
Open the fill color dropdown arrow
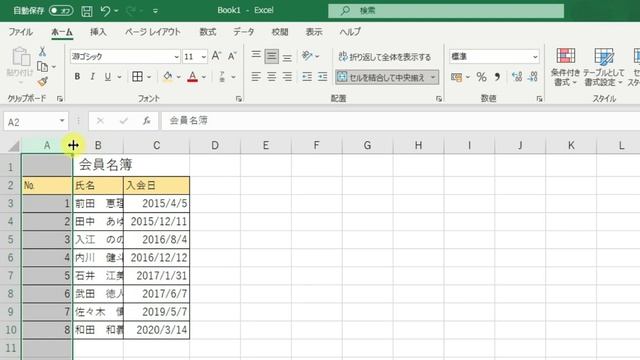[178, 77]
